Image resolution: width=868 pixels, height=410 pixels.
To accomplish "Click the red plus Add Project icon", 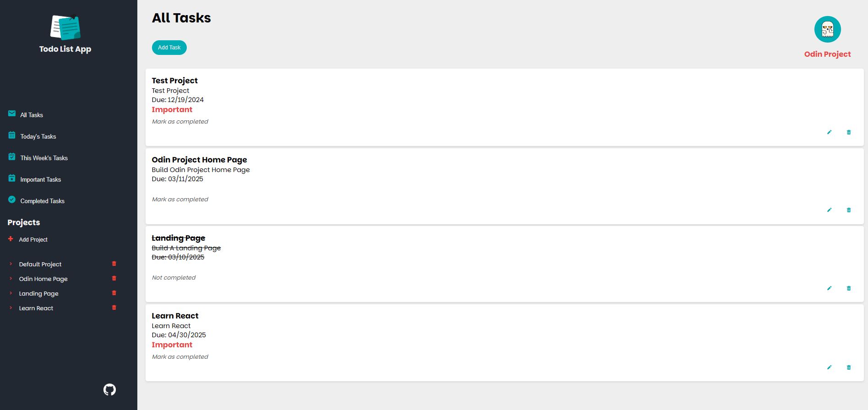I will 11,239.
